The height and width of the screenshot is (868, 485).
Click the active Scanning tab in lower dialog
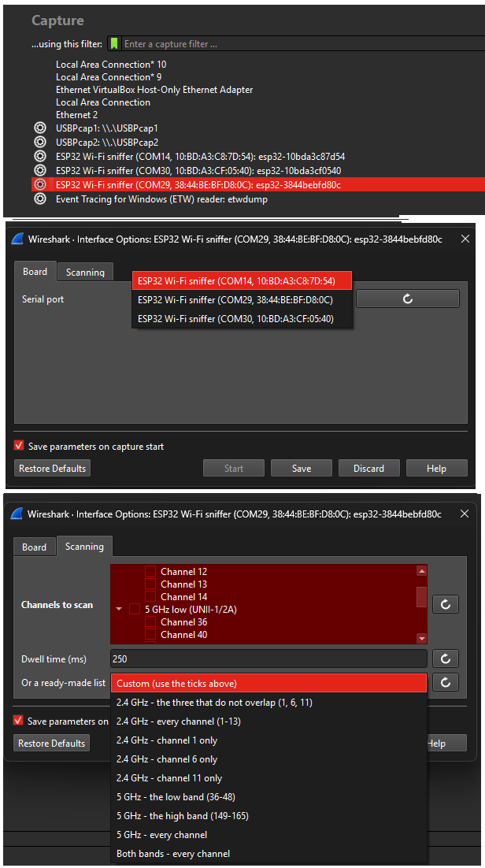(x=84, y=546)
